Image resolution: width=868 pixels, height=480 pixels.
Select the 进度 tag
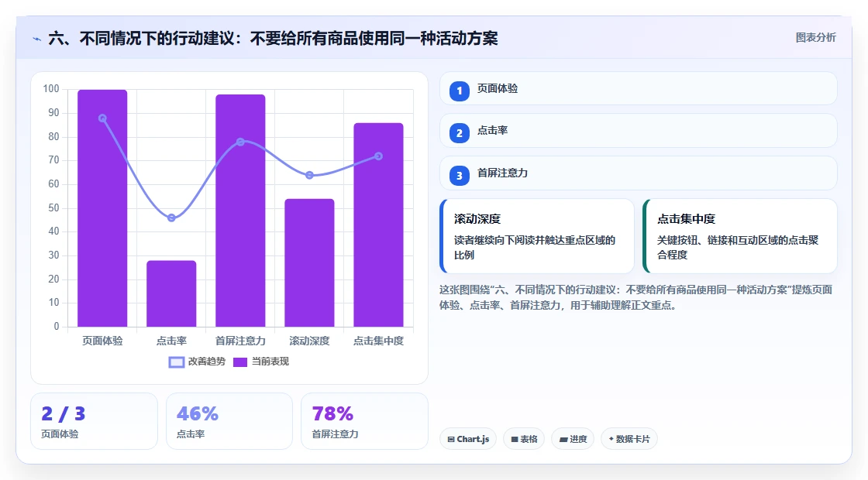[573, 439]
